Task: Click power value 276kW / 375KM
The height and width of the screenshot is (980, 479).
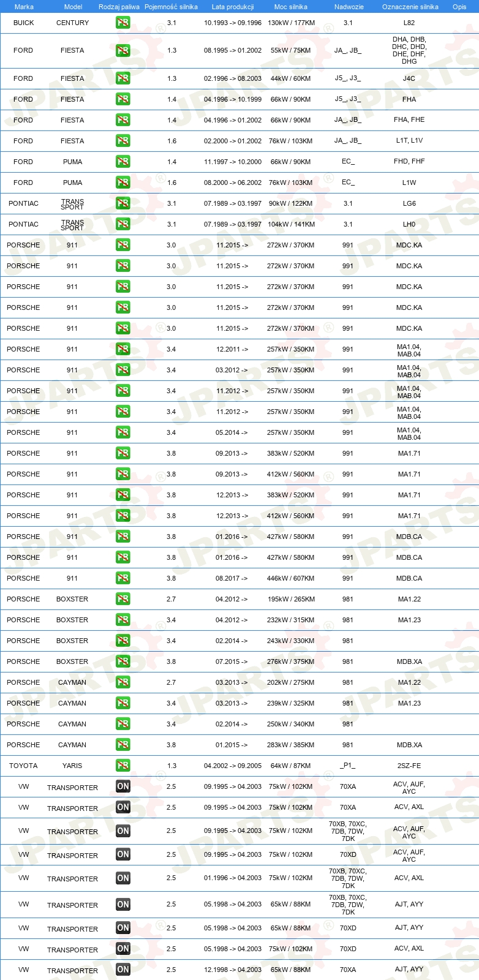Action: click(x=291, y=661)
